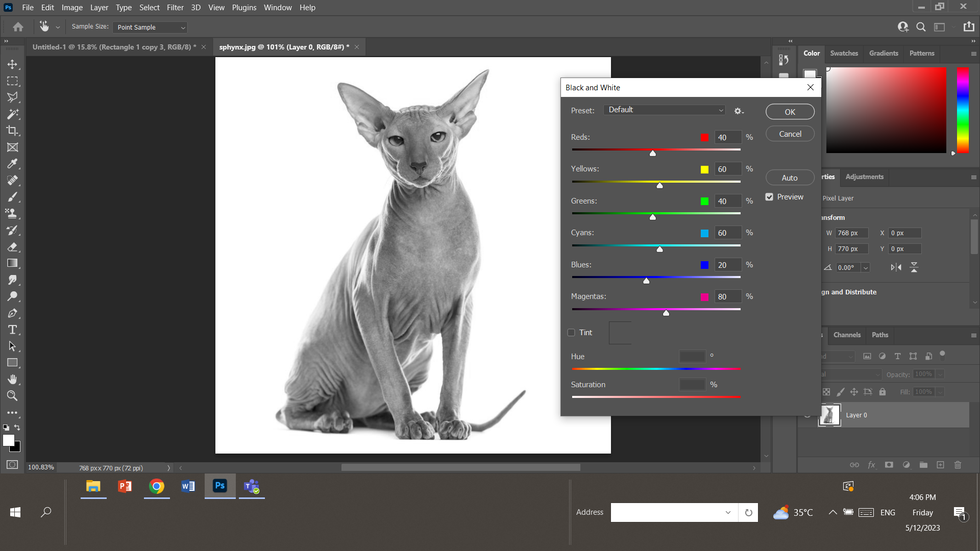Click the Auto button

[x=790, y=178]
